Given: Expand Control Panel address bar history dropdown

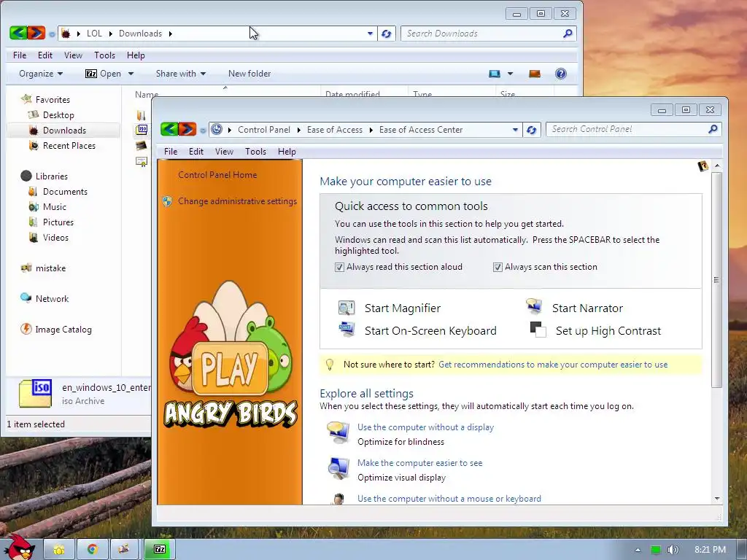Looking at the screenshot, I should point(515,130).
